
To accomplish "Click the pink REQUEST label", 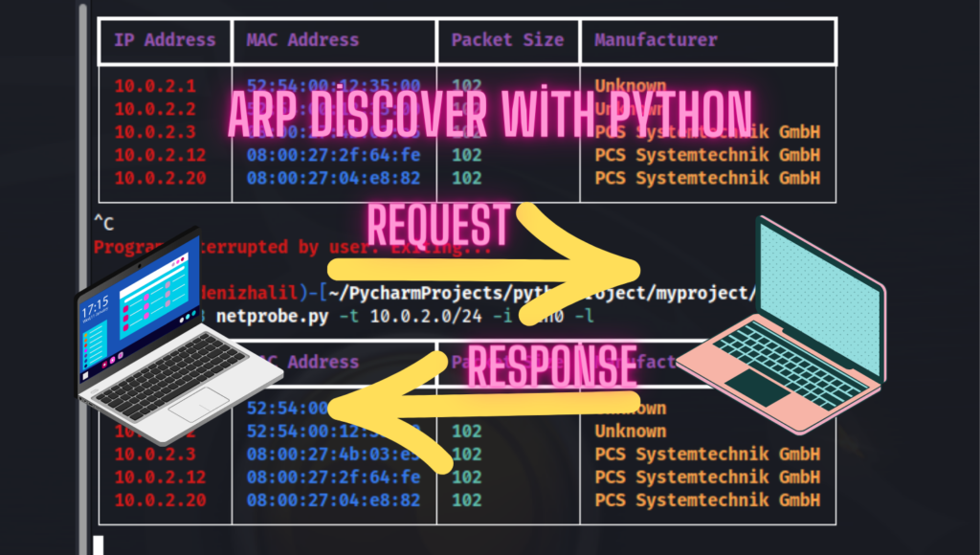I will click(x=437, y=226).
